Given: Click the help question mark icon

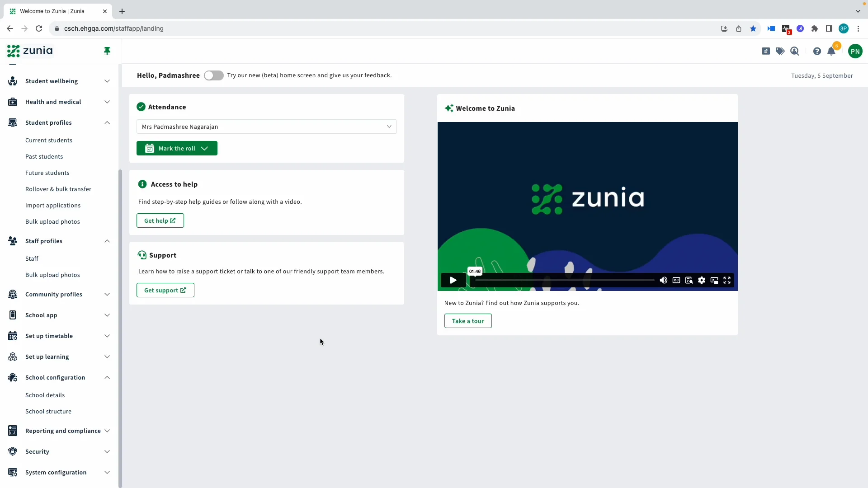Looking at the screenshot, I should [x=817, y=51].
